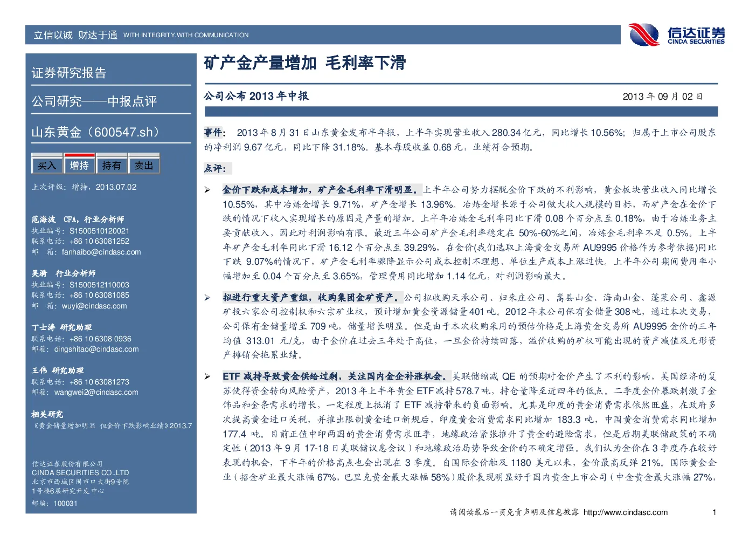
Task: Click the stock name 山东黄金（600547.sh）
Action: coord(98,132)
